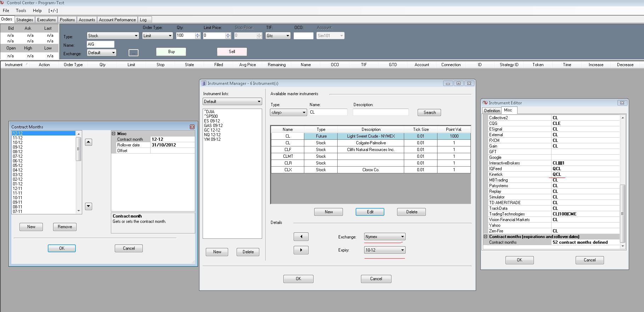Confirm Contract Months dialog with OK
This screenshot has height=312, width=644.
coord(62,248)
